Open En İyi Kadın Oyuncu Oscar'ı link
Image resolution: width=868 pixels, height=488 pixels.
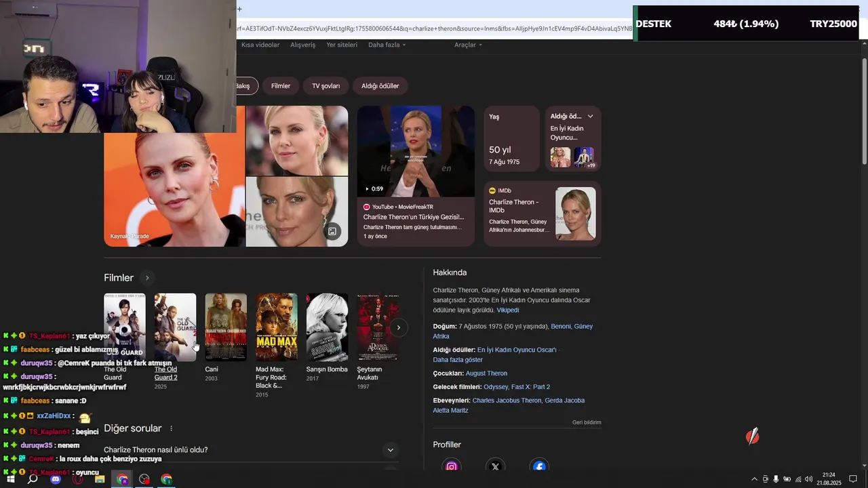(x=517, y=350)
